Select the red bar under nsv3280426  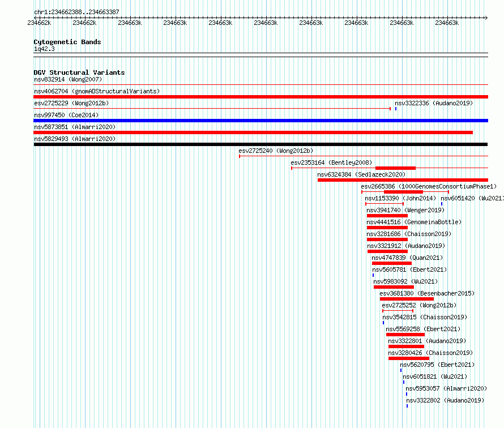pos(409,358)
